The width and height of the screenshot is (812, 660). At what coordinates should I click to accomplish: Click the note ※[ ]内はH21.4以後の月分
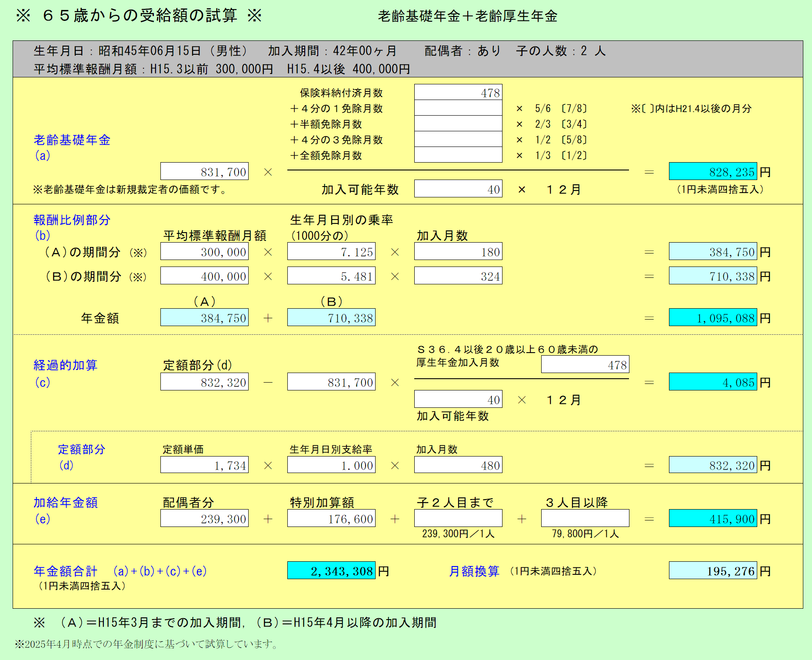click(691, 108)
